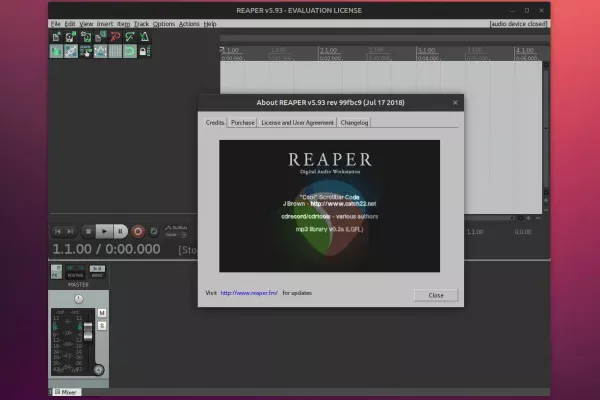Toggle auto-crossfade in the toolbar
600x400 pixels.
tap(56, 51)
